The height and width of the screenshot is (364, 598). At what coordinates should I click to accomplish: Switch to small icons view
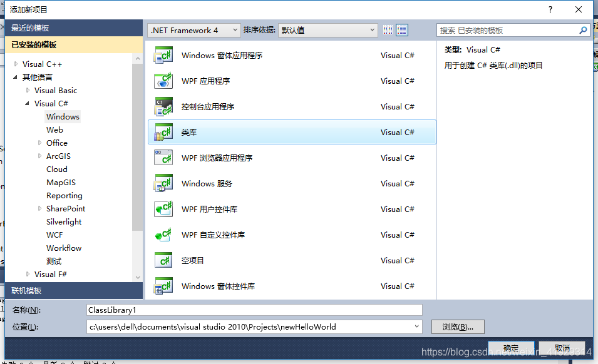coord(388,29)
